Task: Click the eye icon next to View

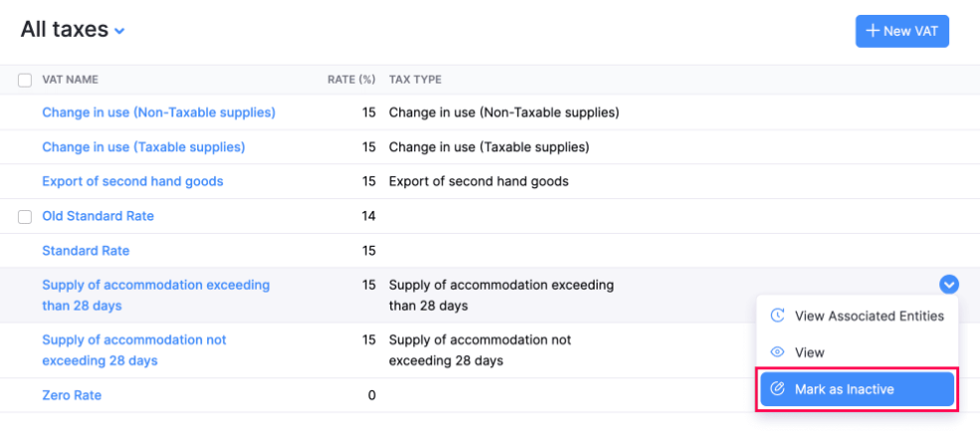Action: tap(778, 352)
